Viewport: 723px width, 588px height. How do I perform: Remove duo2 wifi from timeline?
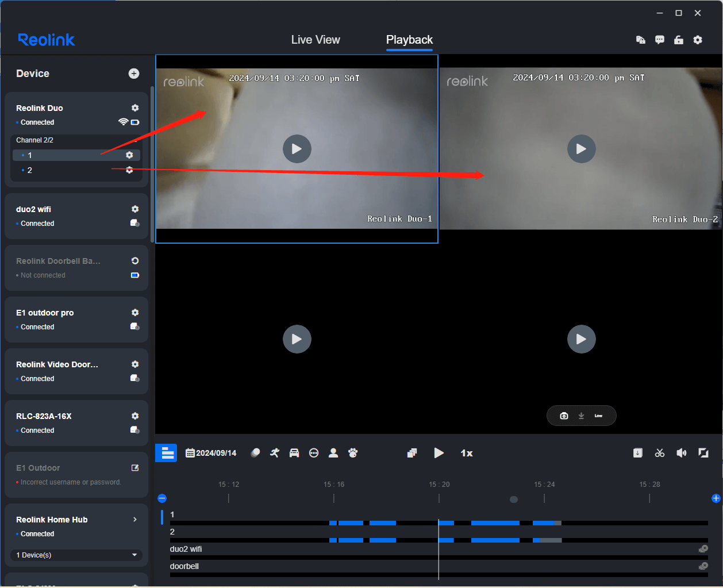(703, 549)
